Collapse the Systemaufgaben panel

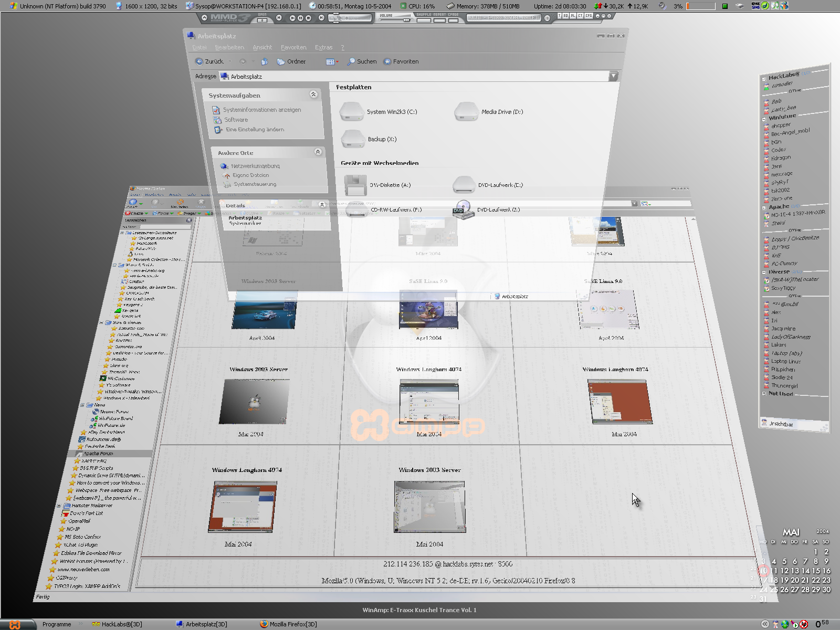313,94
